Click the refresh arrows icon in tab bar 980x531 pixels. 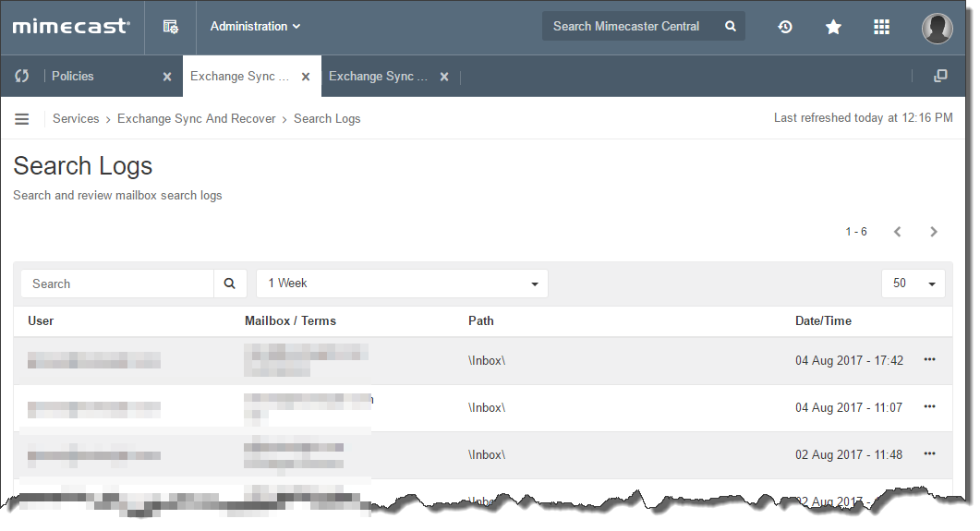point(22,77)
